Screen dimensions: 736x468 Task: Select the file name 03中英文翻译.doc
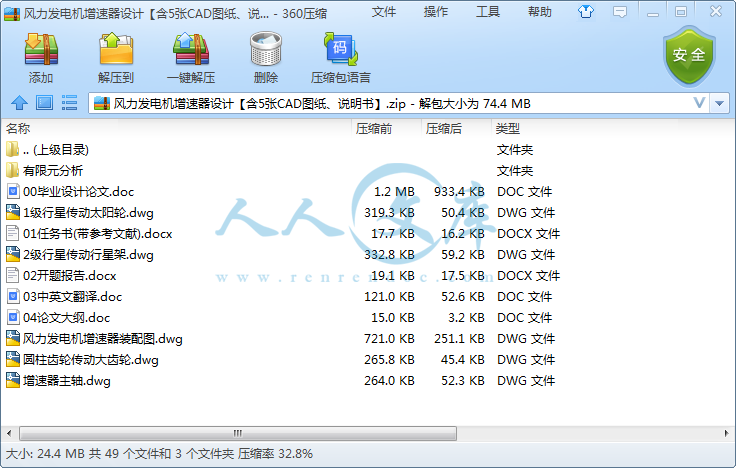tap(73, 297)
